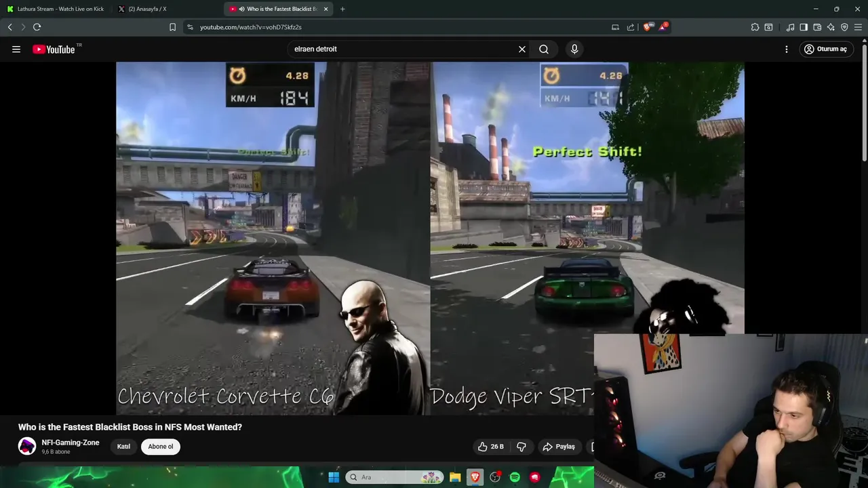This screenshot has width=868, height=488.
Task: Open Brave Rewards triangle icon
Action: pyautogui.click(x=663, y=27)
